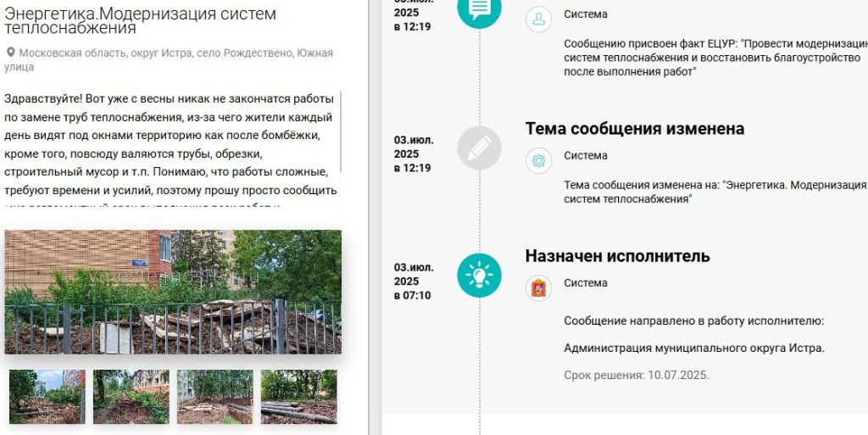Image resolution: width=868 pixels, height=435 pixels.
Task: Click the scrollbar of the complaint description text
Action: coord(341,131)
